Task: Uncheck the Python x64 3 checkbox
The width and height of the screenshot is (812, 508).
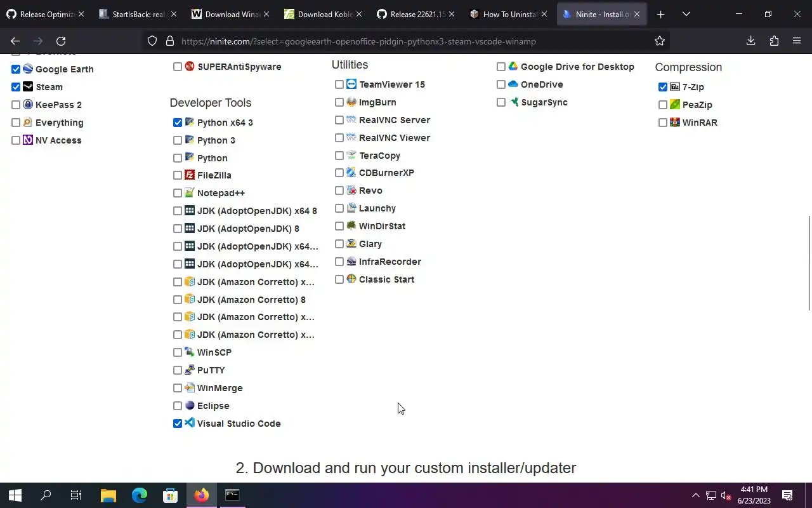Action: coord(178,123)
